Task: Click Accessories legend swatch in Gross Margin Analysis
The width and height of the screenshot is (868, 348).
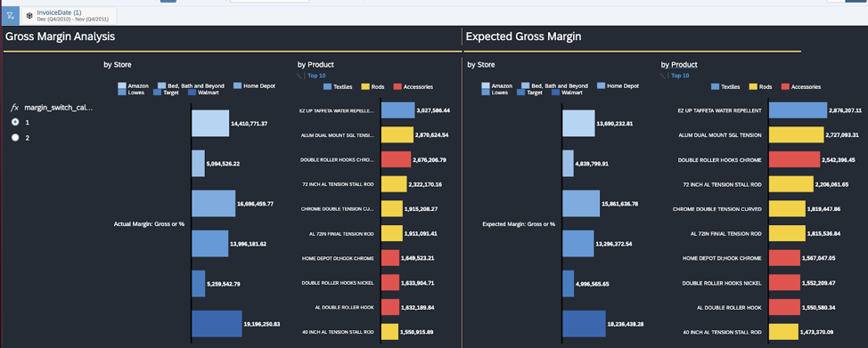Action: pos(397,87)
